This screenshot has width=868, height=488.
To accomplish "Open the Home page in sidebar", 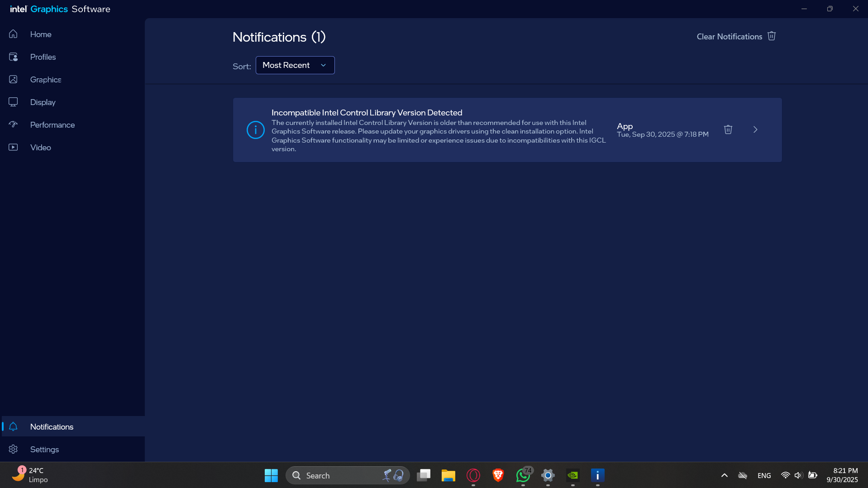I will (72, 34).
